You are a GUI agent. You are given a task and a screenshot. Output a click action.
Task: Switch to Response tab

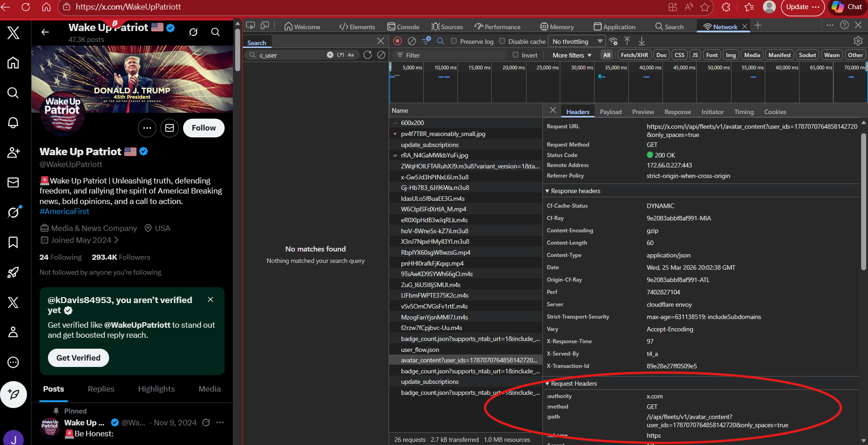[678, 112]
